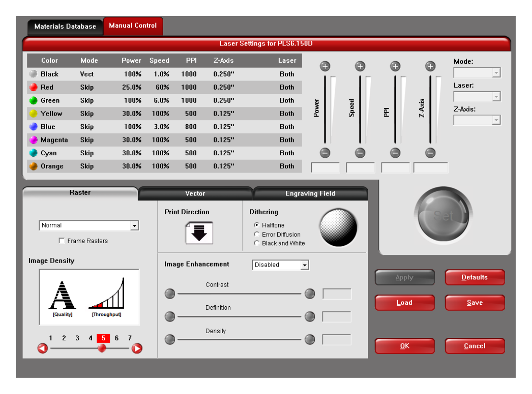Click the 25.0% power in Red row

tap(131, 87)
